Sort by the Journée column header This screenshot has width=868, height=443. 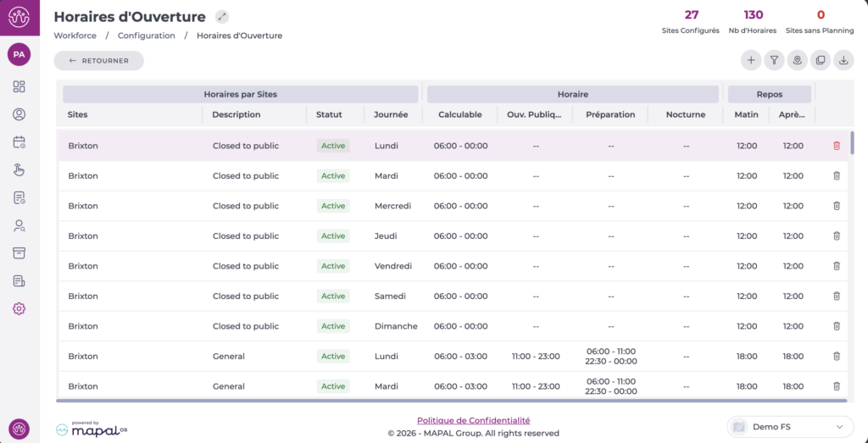coord(391,114)
